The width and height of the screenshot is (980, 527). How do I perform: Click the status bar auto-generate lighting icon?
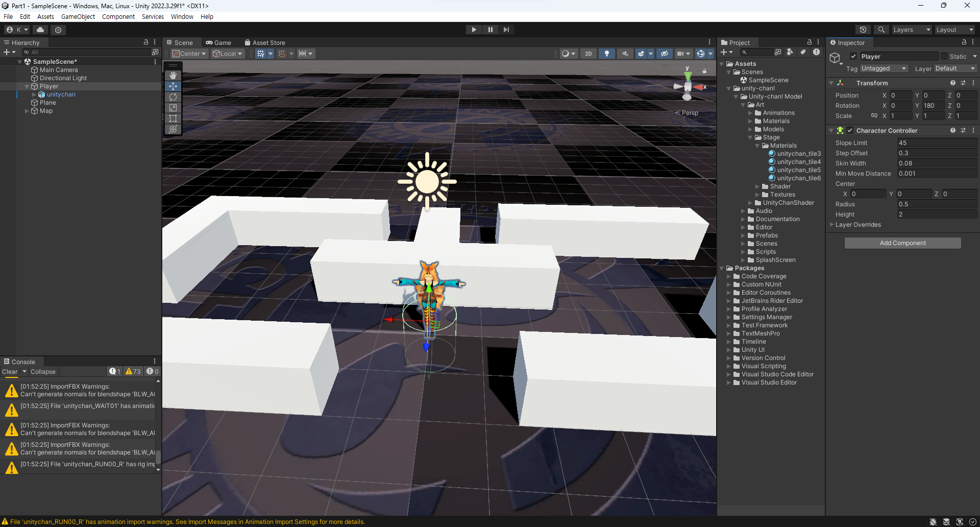[x=960, y=521]
